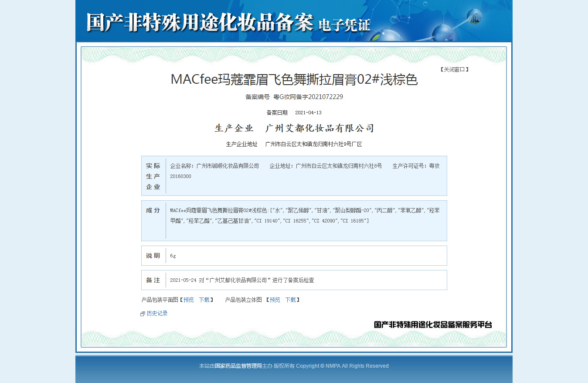588x383 pixels.
Task: Click the 备案编号 label
Action: (x=258, y=97)
